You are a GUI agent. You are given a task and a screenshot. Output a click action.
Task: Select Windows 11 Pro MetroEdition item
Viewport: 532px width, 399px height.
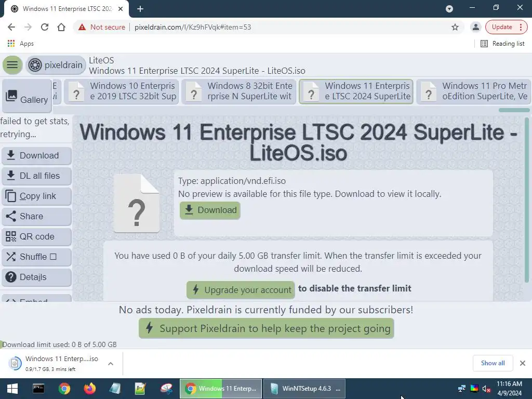point(474,91)
